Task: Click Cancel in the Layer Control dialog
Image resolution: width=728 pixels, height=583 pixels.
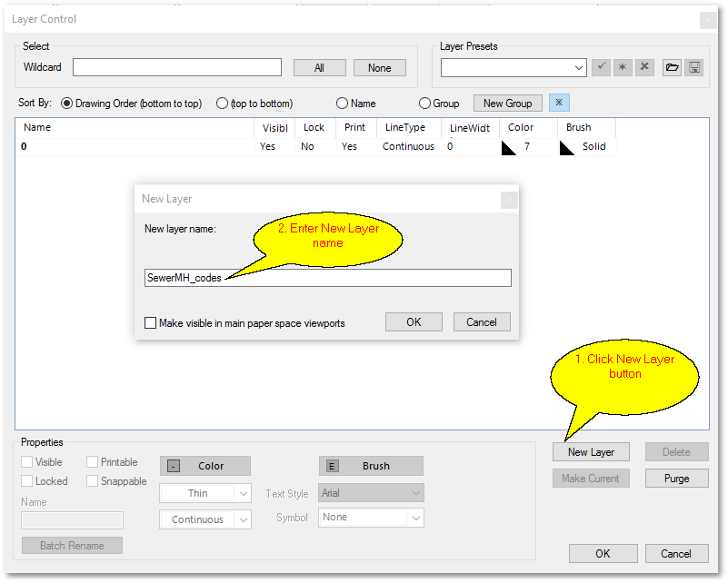Action: tap(676, 553)
